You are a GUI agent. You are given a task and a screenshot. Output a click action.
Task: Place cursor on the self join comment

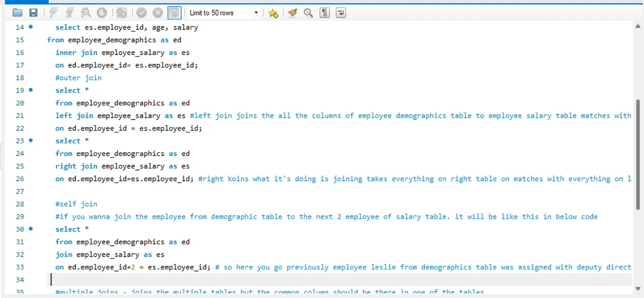click(x=76, y=204)
